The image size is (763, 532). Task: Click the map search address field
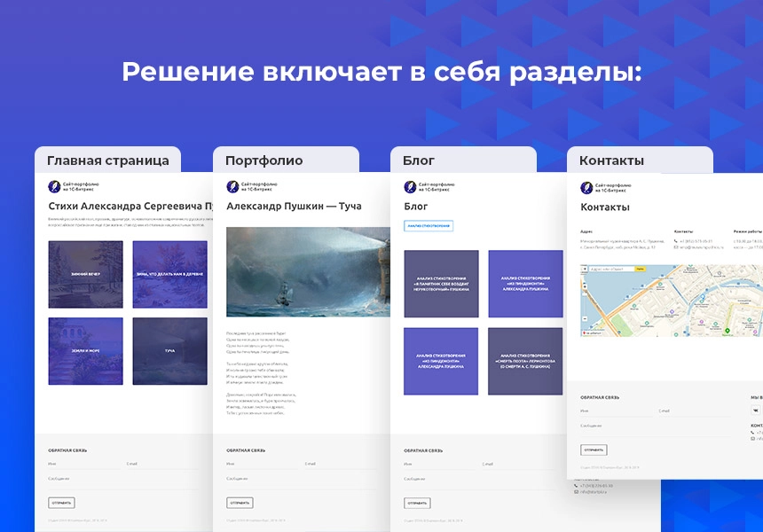point(611,269)
